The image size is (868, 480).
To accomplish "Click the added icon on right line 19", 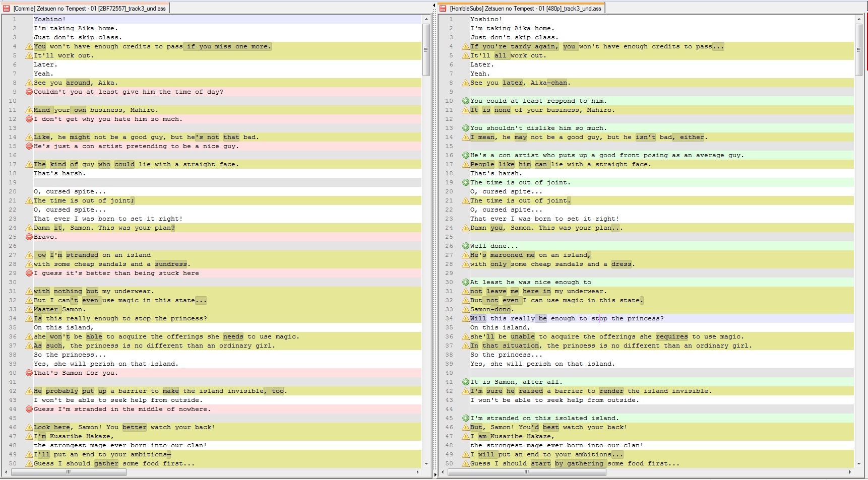I will (x=466, y=182).
